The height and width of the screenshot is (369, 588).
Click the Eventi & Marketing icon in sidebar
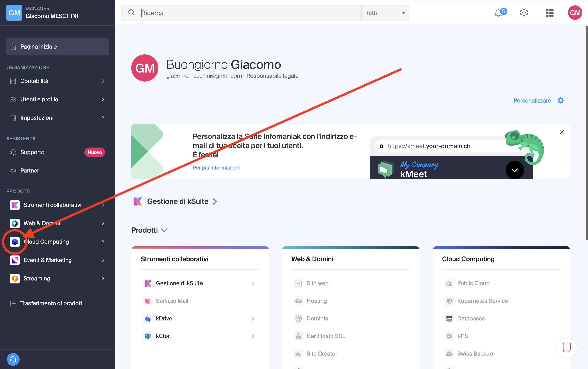pos(15,260)
